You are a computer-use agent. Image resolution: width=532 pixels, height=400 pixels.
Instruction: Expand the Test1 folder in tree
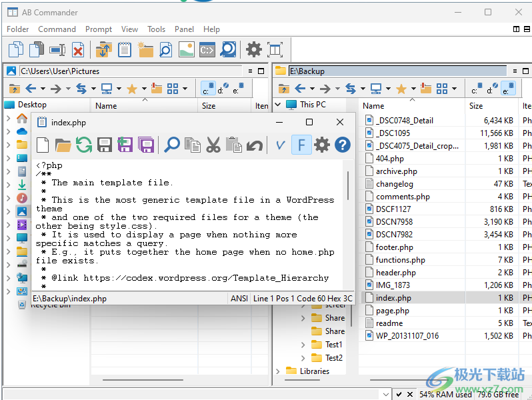tap(303, 345)
